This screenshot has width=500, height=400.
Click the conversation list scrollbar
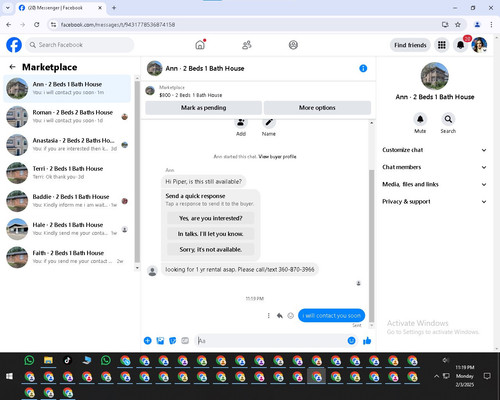pos(137,173)
